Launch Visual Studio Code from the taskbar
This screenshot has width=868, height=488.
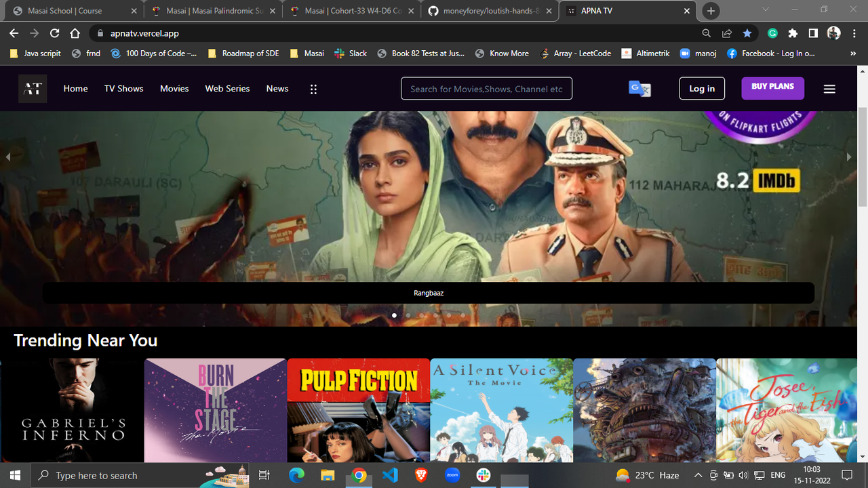coord(390,475)
